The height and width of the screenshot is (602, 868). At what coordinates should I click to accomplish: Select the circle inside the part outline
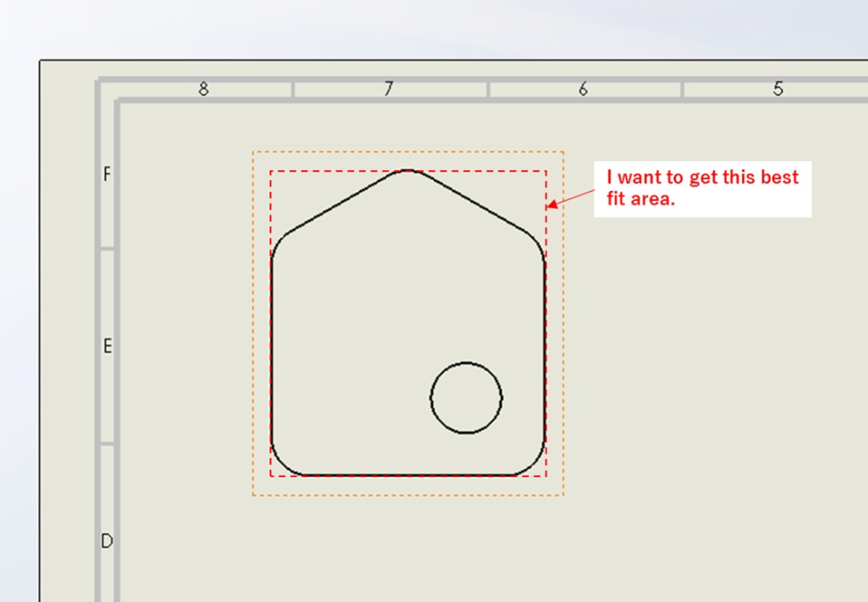467,398
